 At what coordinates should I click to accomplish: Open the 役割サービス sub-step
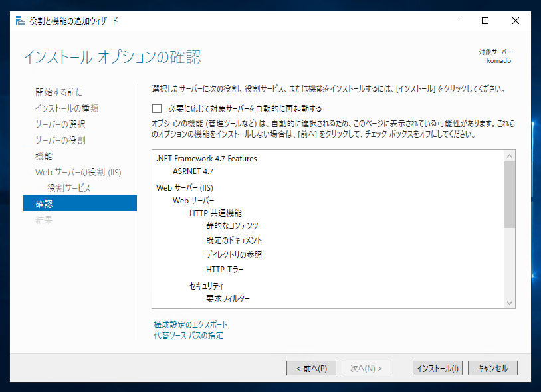point(69,188)
